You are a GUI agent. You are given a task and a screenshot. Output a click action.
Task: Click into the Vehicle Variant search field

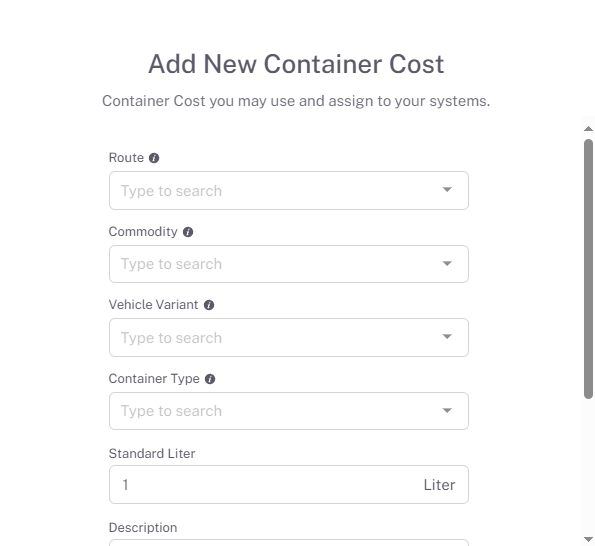click(289, 338)
